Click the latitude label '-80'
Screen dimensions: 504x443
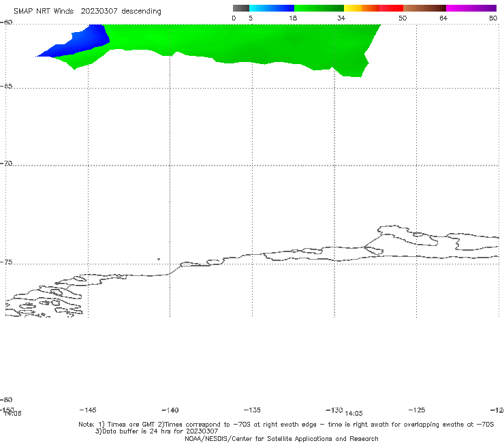6,399
